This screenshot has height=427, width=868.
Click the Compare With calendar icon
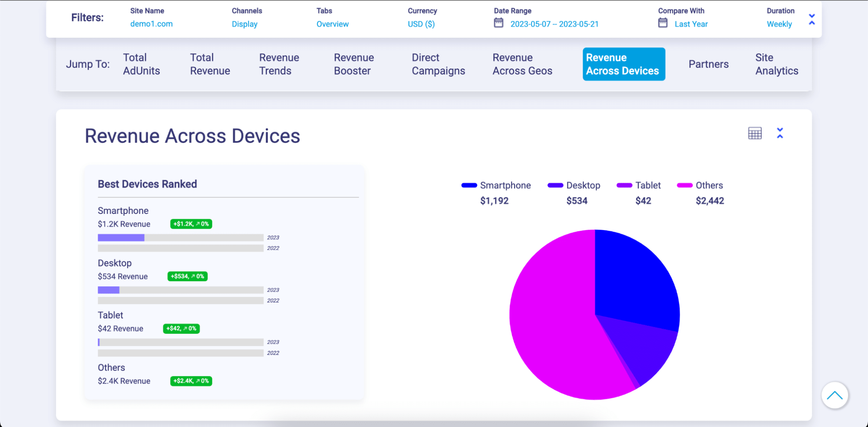coord(663,23)
